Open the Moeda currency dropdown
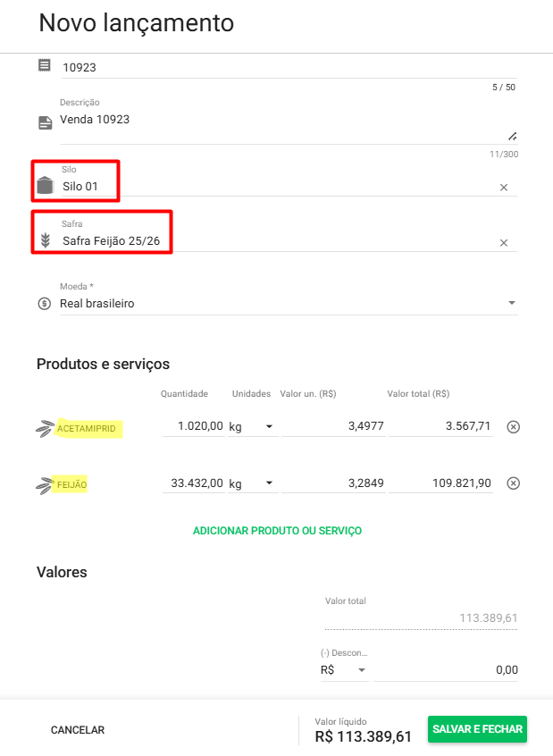553x756 pixels. coord(512,304)
